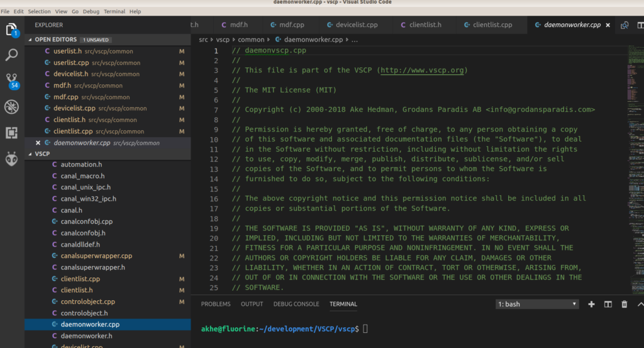Viewport: 644px width, 348px height.
Task: Click the open changes icon in editor toolbar
Action: [625, 25]
